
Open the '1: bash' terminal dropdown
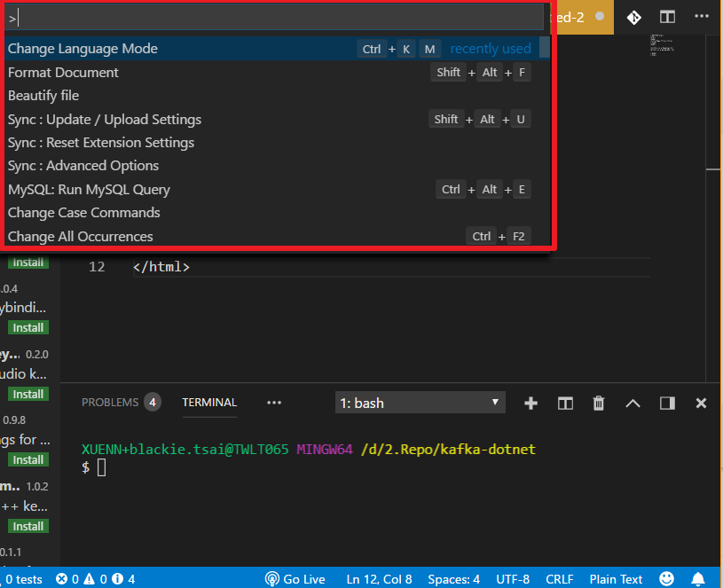(420, 403)
